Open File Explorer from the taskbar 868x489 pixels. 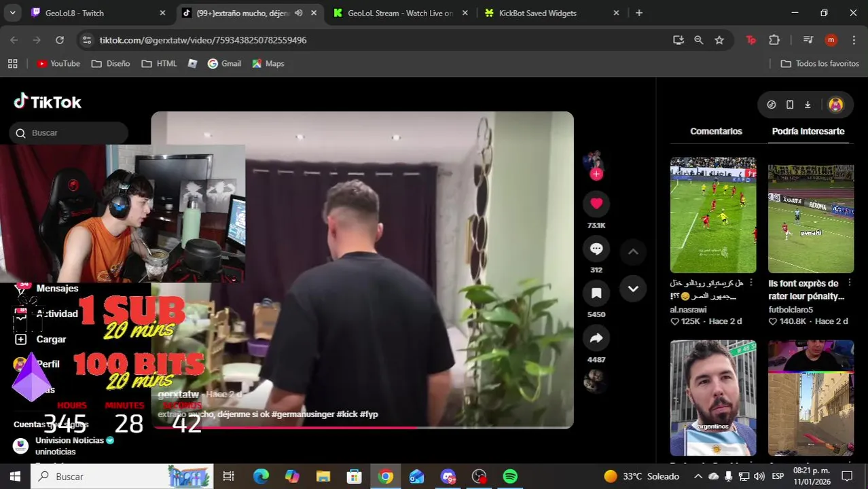323,477
